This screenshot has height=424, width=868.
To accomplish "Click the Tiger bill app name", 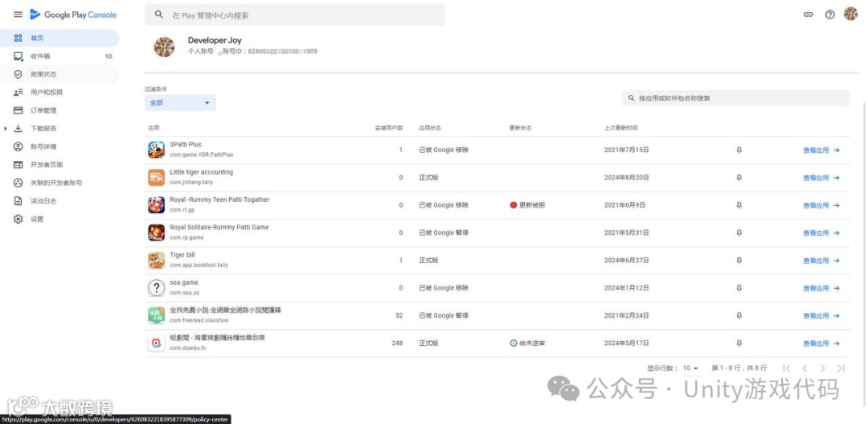I will (182, 255).
